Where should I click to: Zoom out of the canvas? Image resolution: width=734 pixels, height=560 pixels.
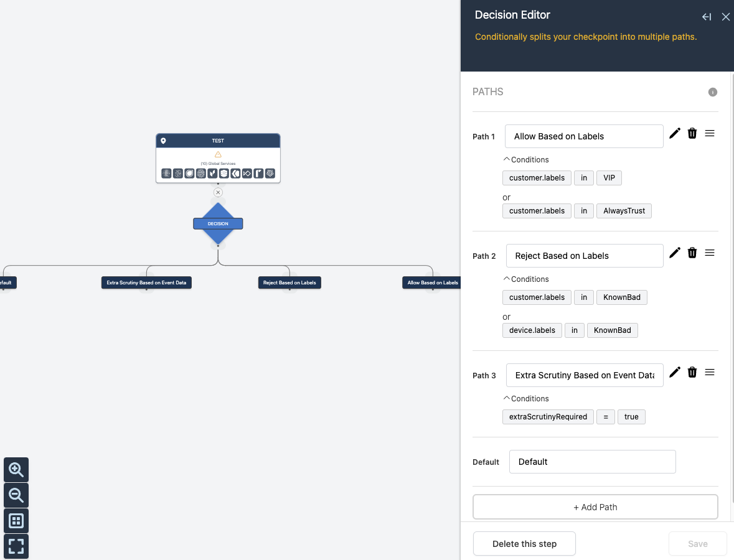pyautogui.click(x=16, y=495)
